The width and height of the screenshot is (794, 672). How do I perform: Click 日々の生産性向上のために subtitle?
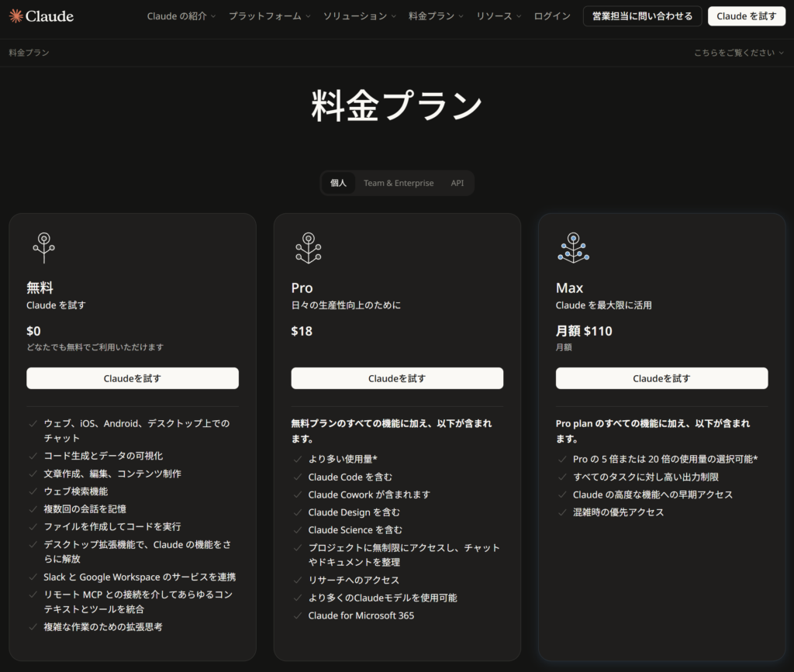click(346, 305)
